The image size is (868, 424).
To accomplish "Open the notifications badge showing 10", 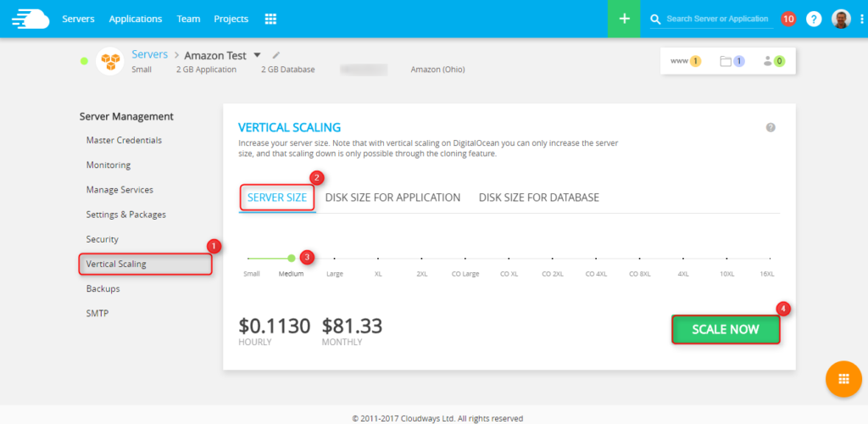I will (x=788, y=19).
